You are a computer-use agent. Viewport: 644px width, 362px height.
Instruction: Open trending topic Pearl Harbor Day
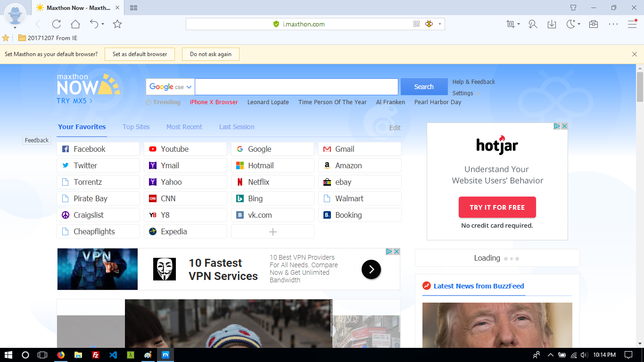438,102
